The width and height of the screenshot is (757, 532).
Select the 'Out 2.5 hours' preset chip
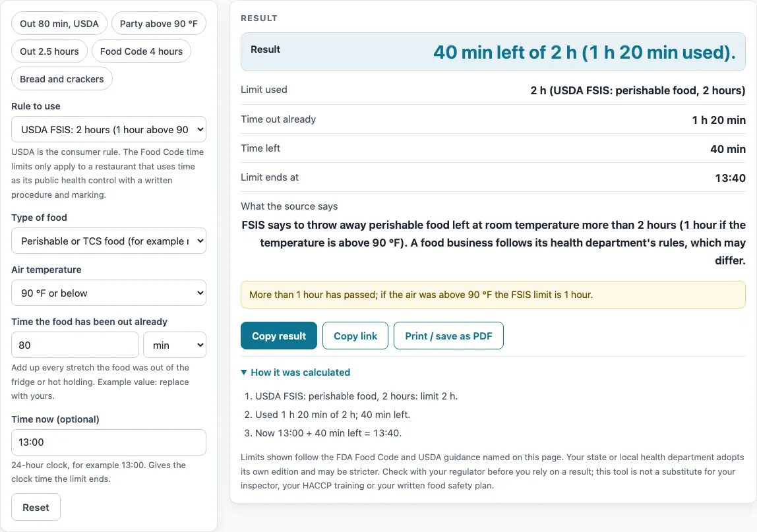pyautogui.click(x=49, y=51)
